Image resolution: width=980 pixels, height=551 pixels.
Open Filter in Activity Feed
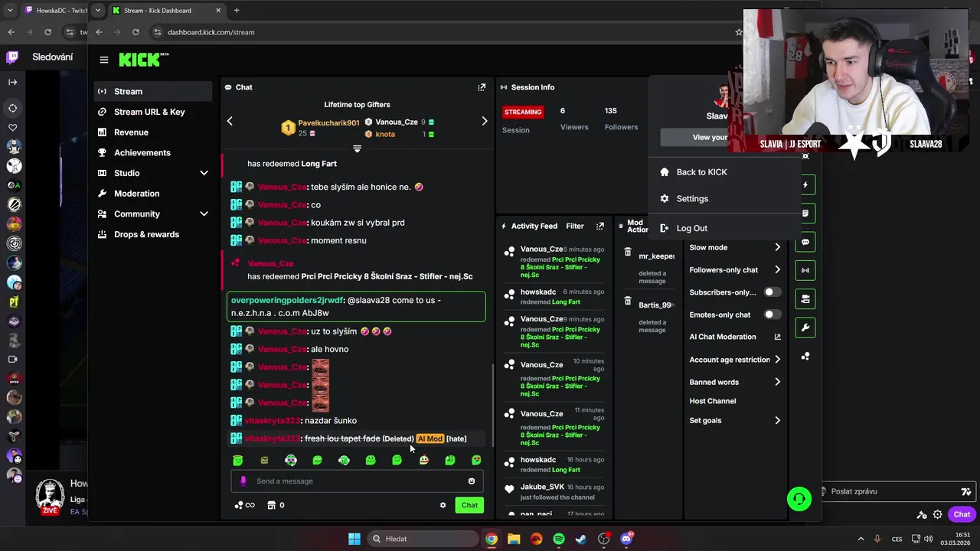click(575, 227)
